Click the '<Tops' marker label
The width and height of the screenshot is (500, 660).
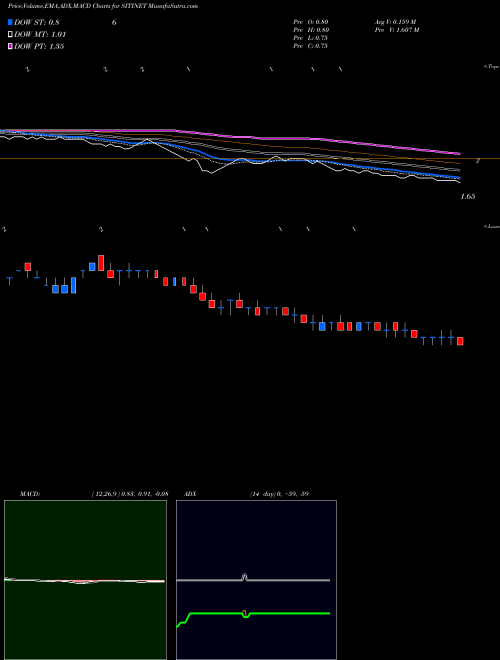click(492, 66)
